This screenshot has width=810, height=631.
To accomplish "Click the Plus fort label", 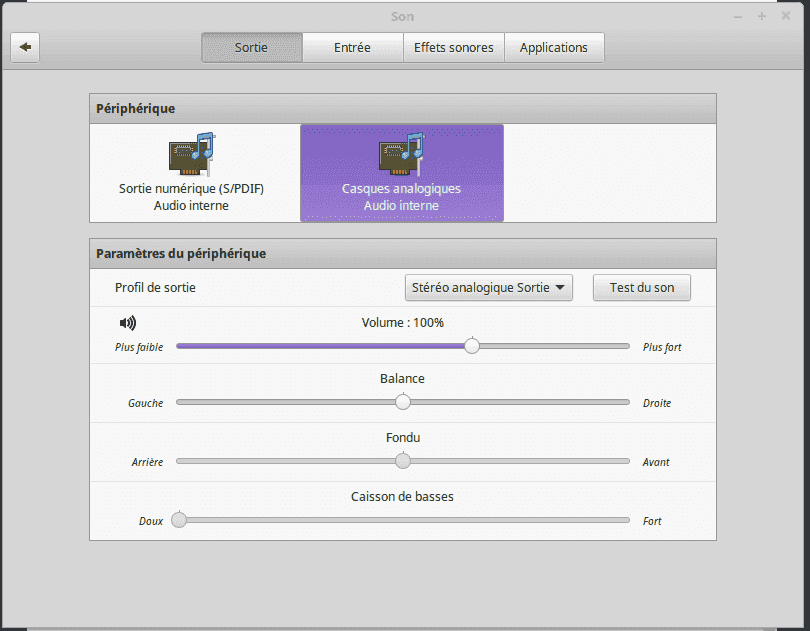I will pos(662,347).
